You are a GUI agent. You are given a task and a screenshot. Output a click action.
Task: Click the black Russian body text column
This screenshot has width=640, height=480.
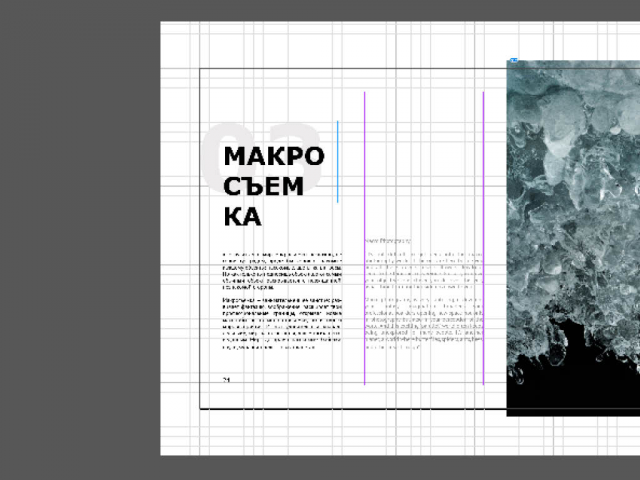point(282,301)
